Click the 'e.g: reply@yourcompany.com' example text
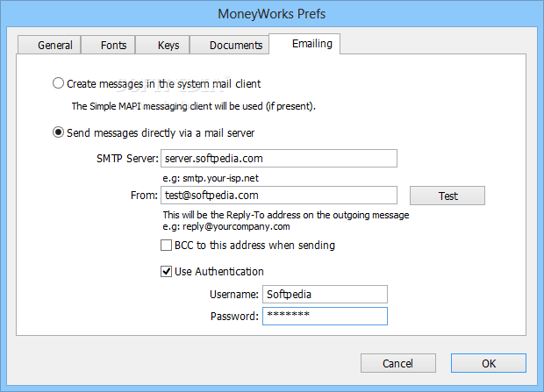Viewport: 544px width, 392px height. tap(226, 226)
